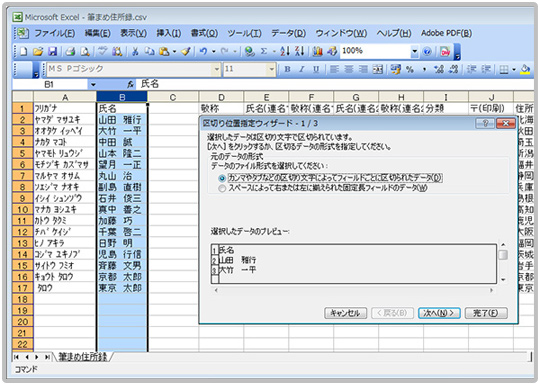Open the undo history dropdown arrow
Viewport: 540px width, 385px height.
click(214, 52)
